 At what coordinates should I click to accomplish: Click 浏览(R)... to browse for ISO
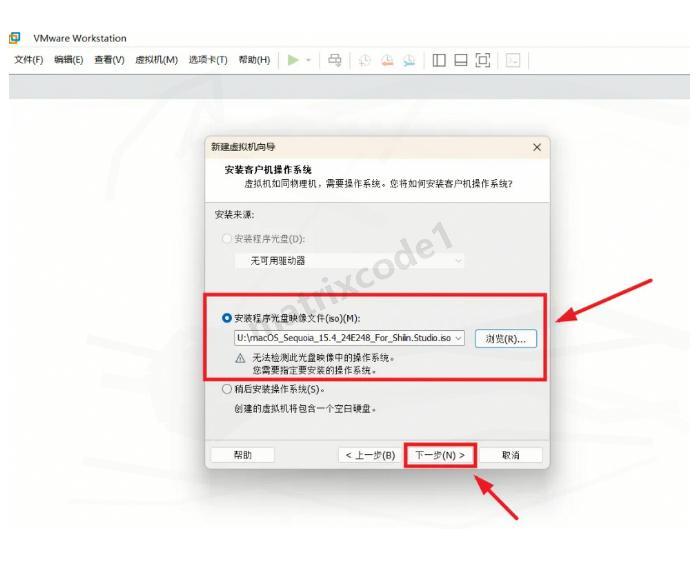(506, 338)
